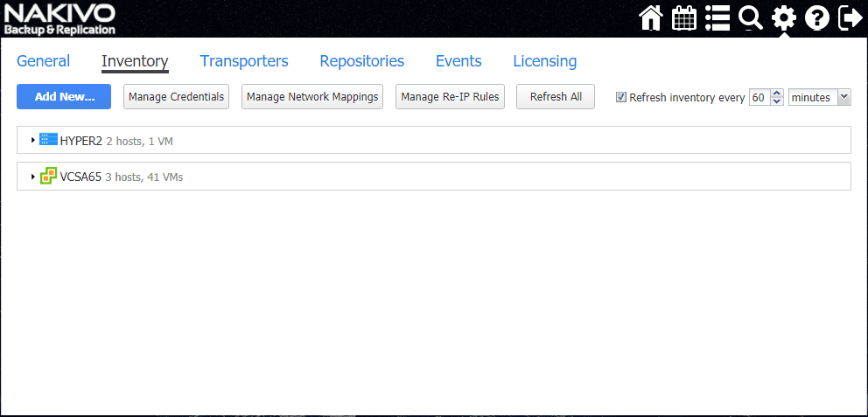Image resolution: width=868 pixels, height=417 pixels.
Task: Switch to the Repositories tab
Action: [361, 61]
